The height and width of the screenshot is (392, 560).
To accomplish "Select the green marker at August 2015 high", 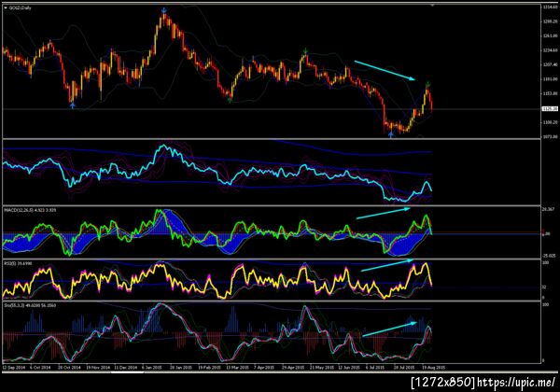I will coord(427,85).
